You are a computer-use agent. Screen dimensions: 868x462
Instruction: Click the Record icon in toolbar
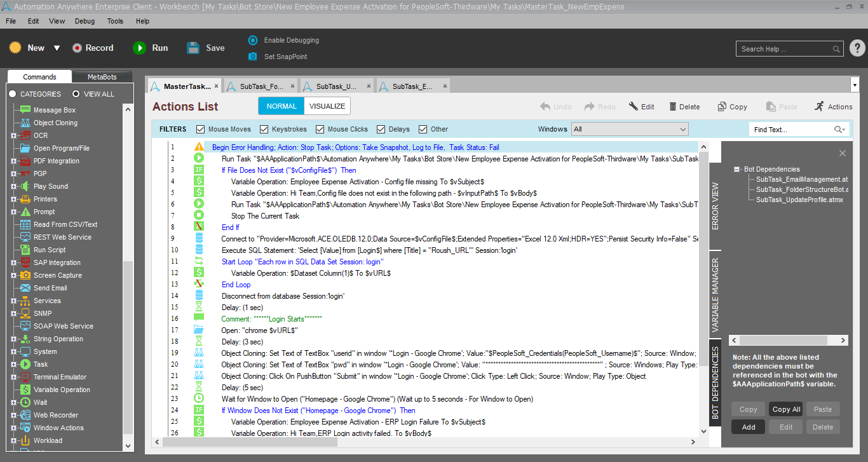tap(78, 48)
